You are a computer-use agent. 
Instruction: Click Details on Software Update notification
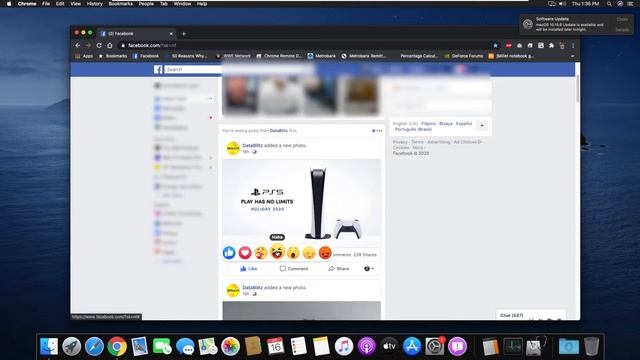click(622, 30)
